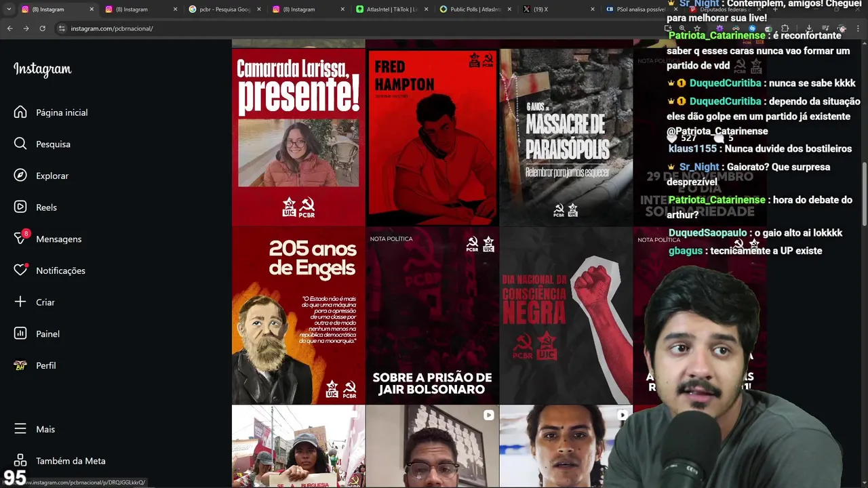Click chat line 'Gaiorato? Que surpresa desprezível'

click(x=748, y=174)
